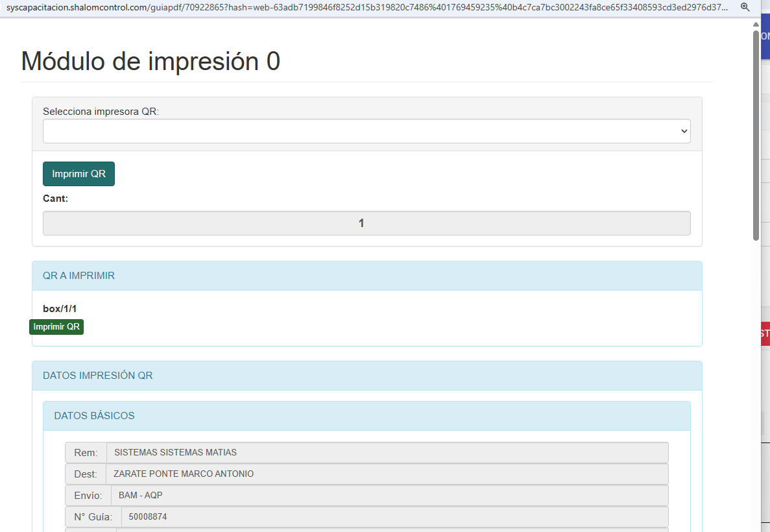Select the QR A IMPRIMIR panel header
Viewport: 770px width, 532px height.
tap(367, 276)
